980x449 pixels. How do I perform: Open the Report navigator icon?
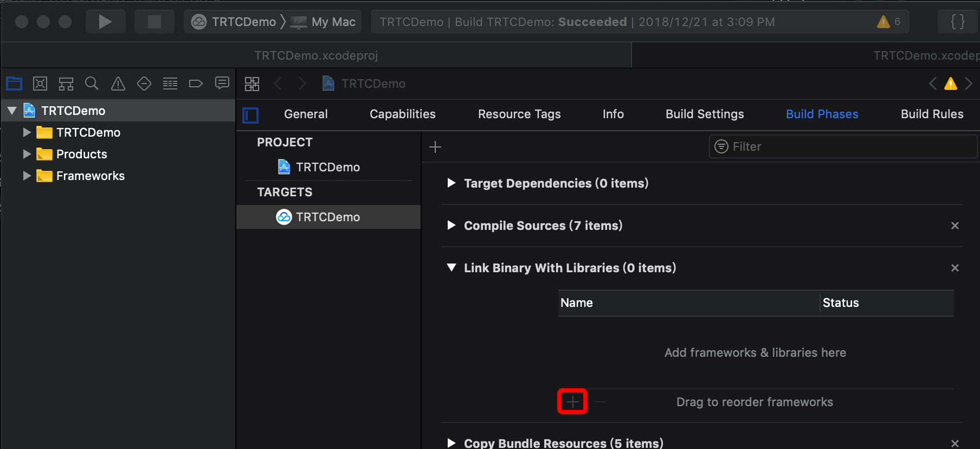click(x=222, y=84)
